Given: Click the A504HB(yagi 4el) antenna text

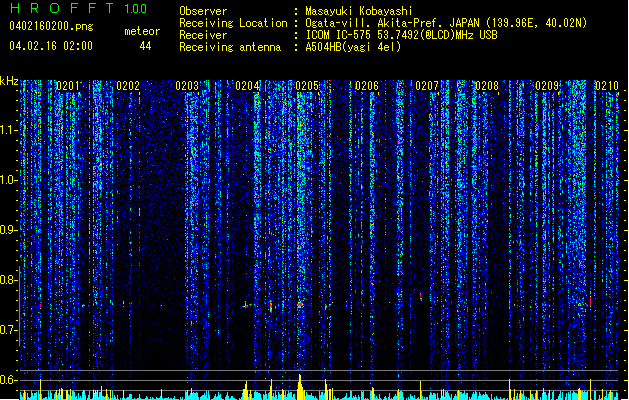Looking at the screenshot, I should [353, 47].
